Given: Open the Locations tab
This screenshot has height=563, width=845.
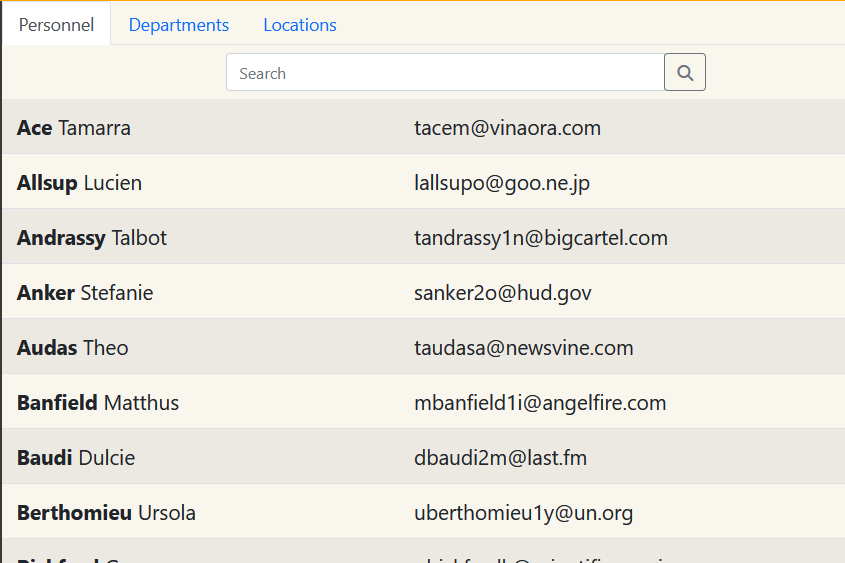Looking at the screenshot, I should click(300, 25).
